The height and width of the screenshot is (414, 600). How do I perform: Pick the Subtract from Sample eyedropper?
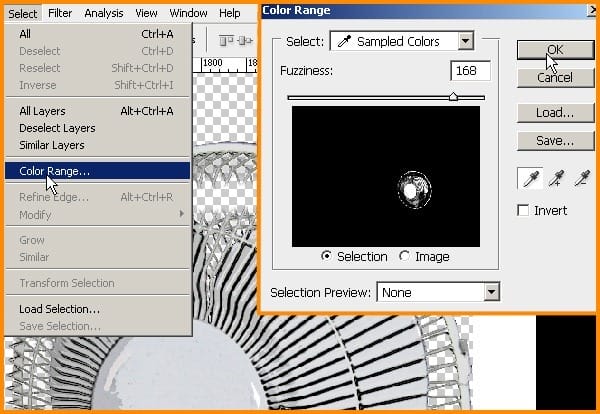pyautogui.click(x=582, y=178)
